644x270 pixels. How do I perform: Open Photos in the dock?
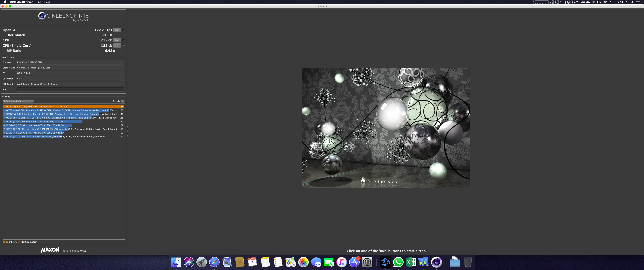[x=303, y=262]
